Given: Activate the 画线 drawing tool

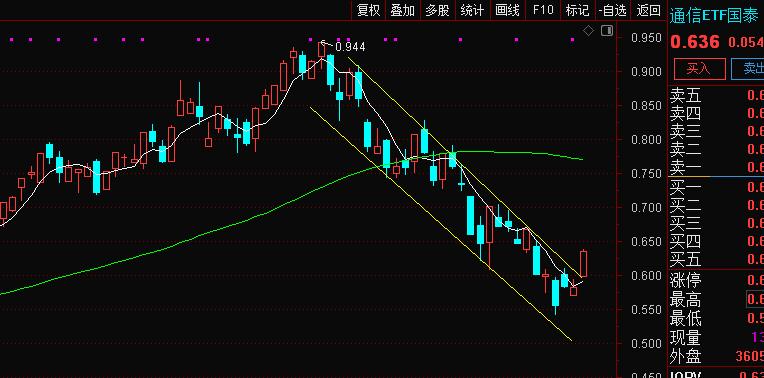Looking at the screenshot, I should pos(507,10).
